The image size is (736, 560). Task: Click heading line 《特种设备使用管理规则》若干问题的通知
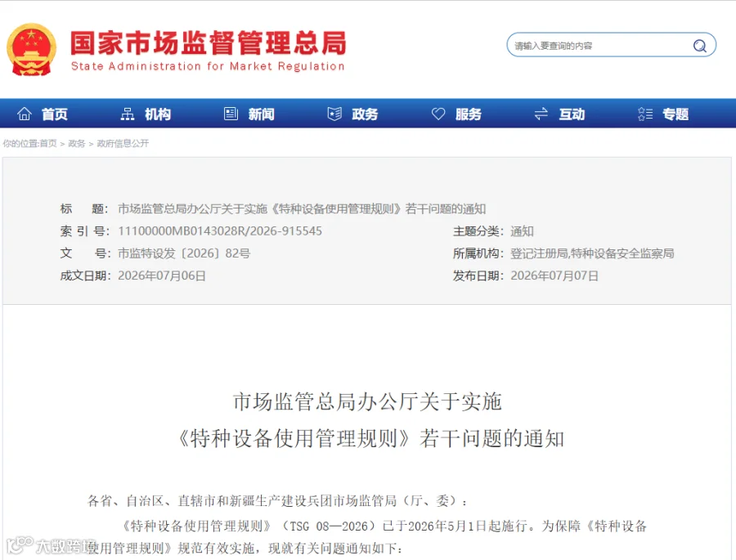coord(370,438)
